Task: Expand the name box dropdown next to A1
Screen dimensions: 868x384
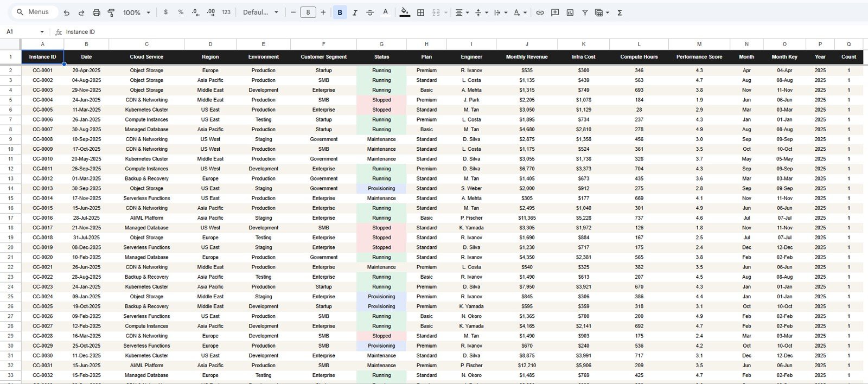Action: tap(42, 32)
